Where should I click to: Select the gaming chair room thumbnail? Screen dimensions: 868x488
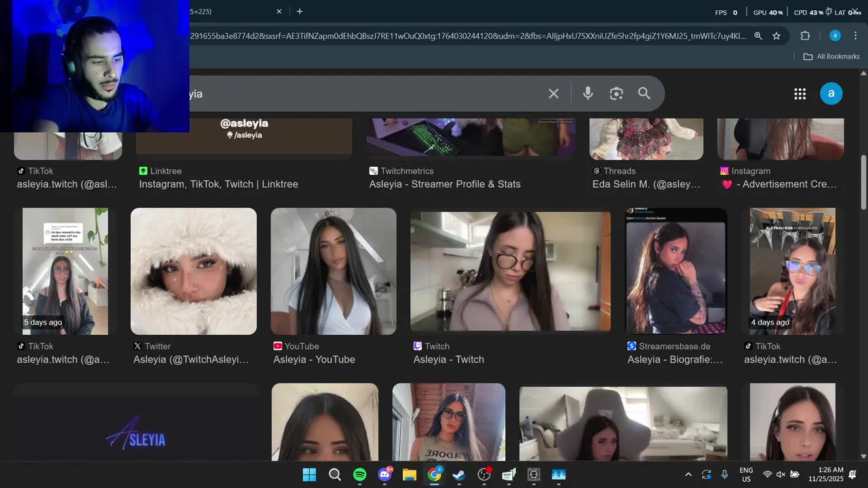tap(623, 424)
